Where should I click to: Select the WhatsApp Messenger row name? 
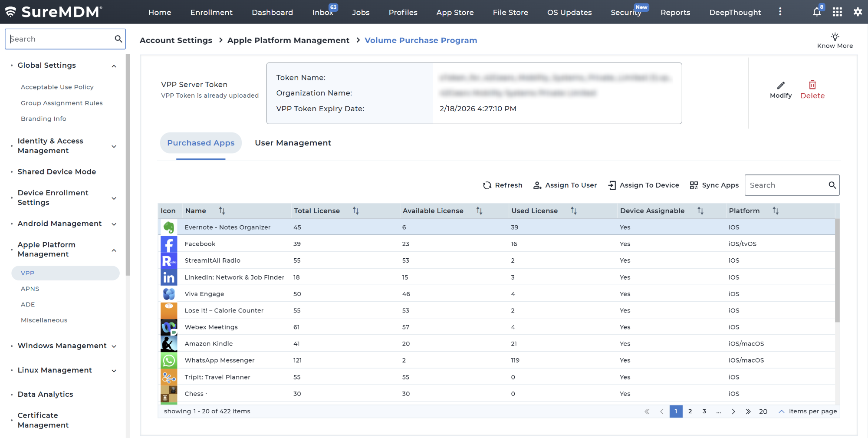click(x=220, y=360)
